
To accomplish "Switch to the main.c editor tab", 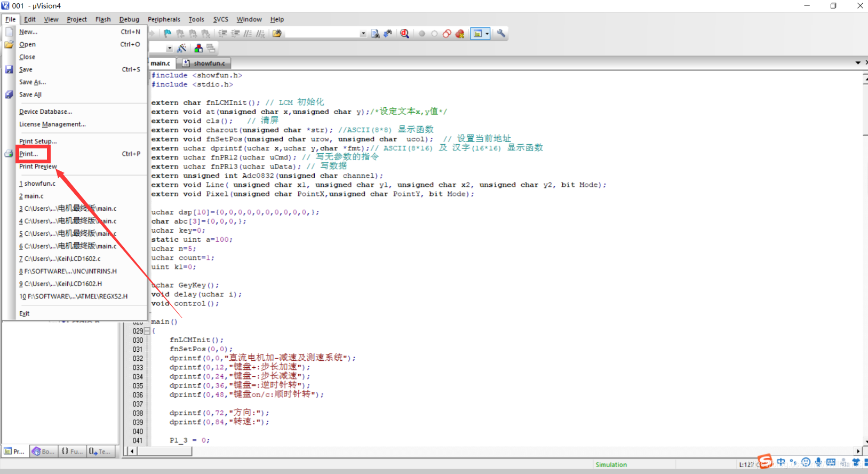I will [161, 63].
